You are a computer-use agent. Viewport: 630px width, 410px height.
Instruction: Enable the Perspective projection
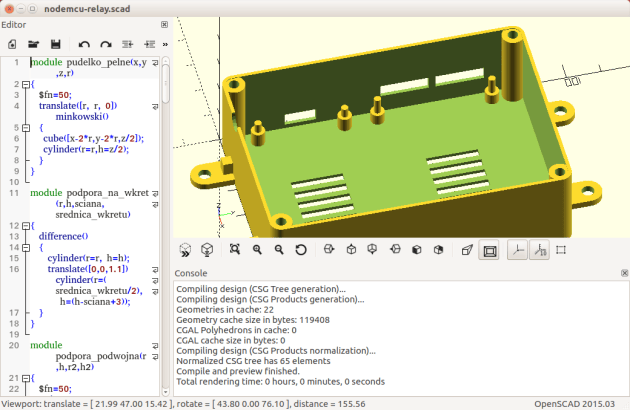467,250
